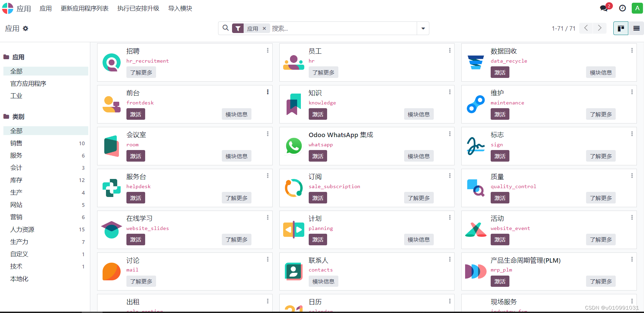644x313 pixels.
Task: Activate the 前台 frontdesk module
Action: point(136,114)
